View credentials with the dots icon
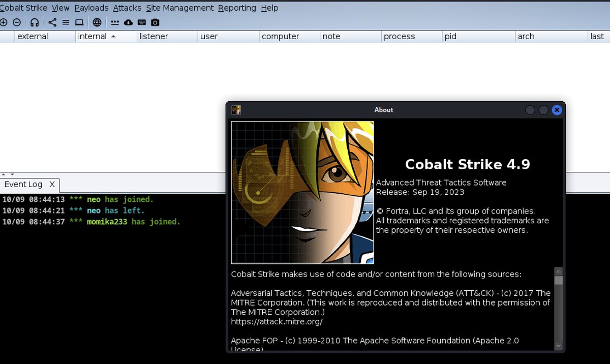610x364 pixels. (x=115, y=22)
